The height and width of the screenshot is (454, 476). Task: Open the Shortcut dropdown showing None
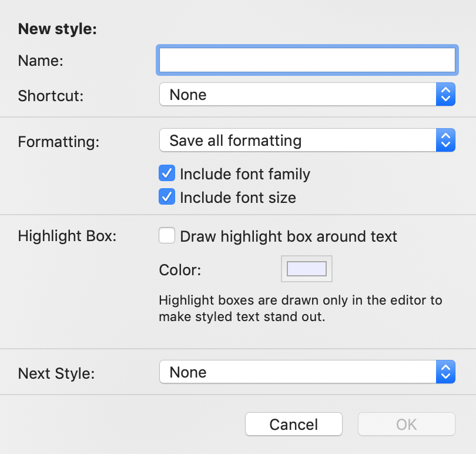307,95
